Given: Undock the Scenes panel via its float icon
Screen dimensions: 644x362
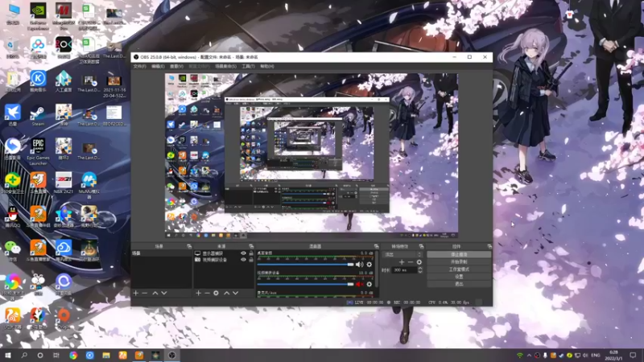Looking at the screenshot, I should (189, 246).
